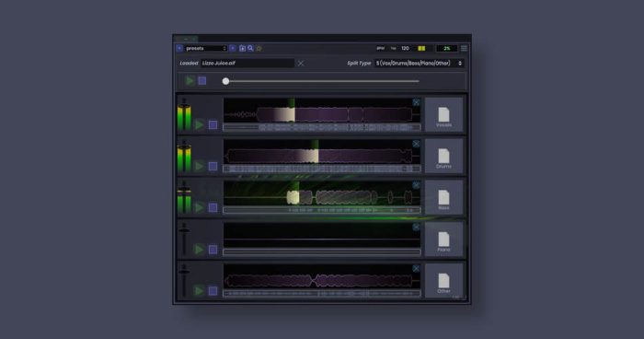644x339 pixels.
Task: Click the Piano MIDI note strip
Action: tap(322, 251)
